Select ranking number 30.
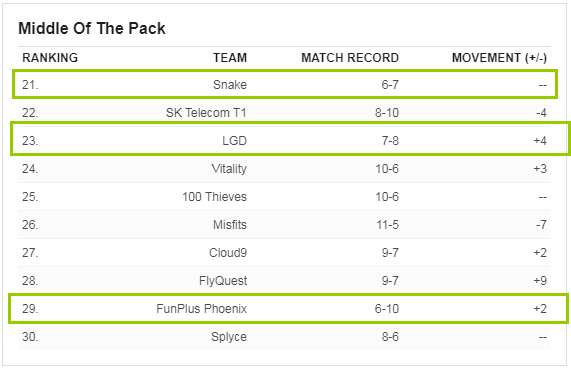Image resolution: width=571 pixels, height=370 pixels. point(30,337)
